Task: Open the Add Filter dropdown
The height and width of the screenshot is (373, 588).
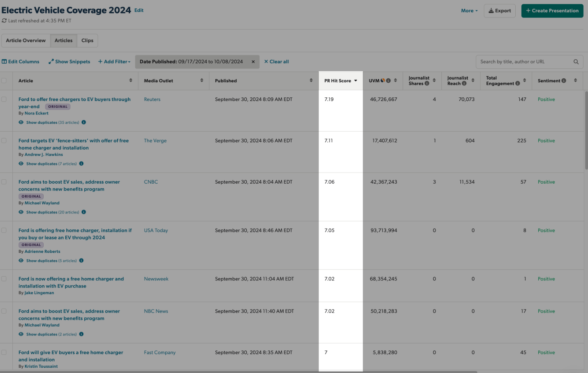Action: 114,62
